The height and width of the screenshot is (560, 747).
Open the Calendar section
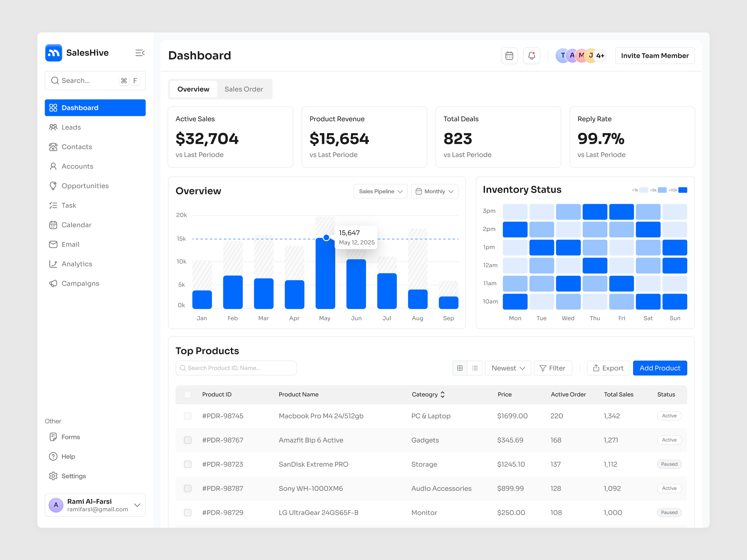(76, 224)
